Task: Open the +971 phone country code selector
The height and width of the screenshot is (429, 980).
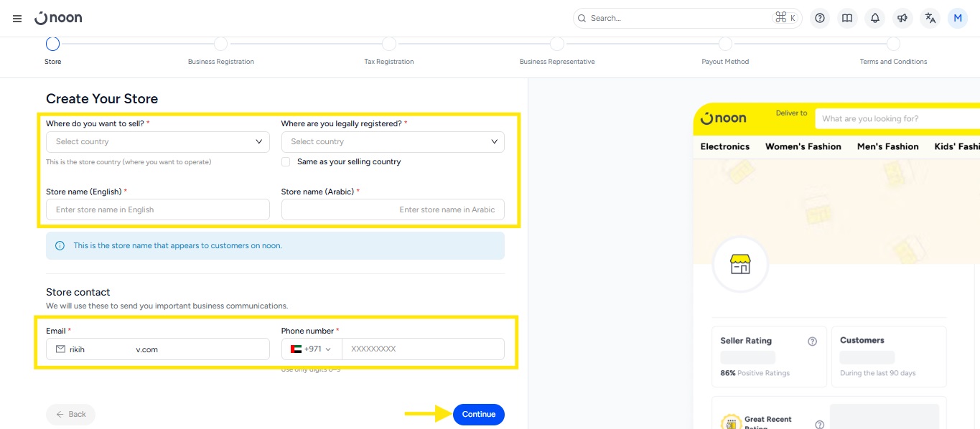Action: pos(312,349)
